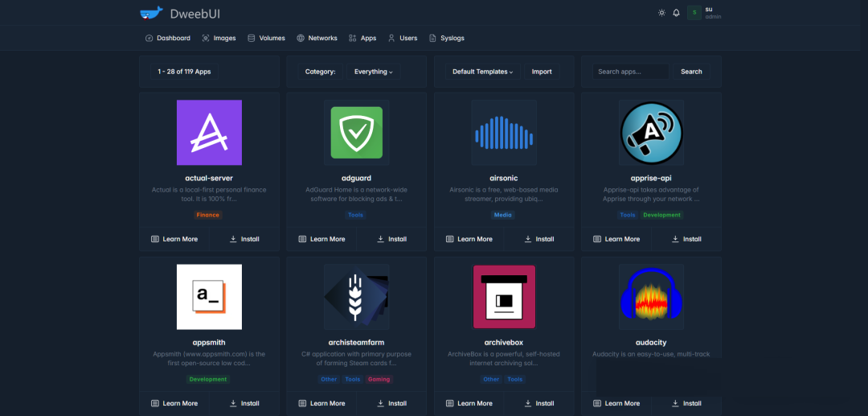Viewport: 868px width, 416px height.
Task: Click the DweebUI title text
Action: point(195,14)
